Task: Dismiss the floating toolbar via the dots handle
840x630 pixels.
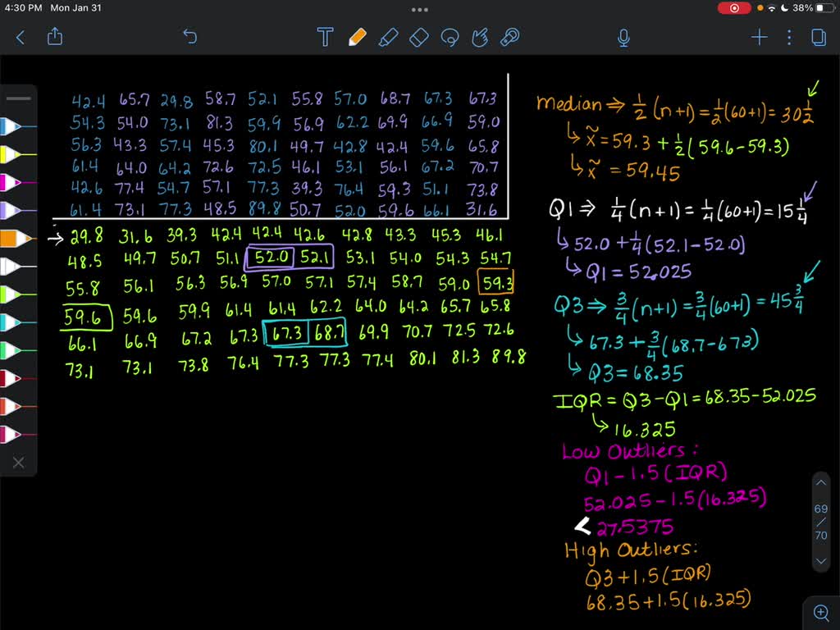Action: point(420,9)
